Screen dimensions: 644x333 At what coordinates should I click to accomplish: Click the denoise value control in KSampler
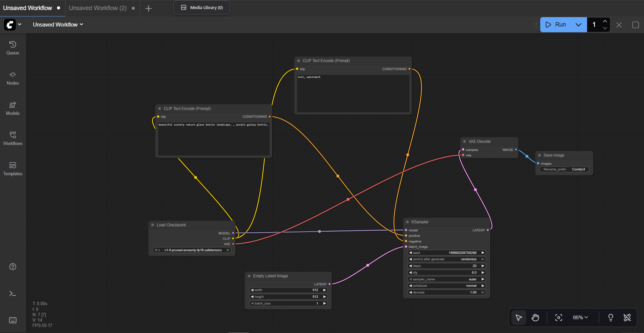(x=447, y=292)
